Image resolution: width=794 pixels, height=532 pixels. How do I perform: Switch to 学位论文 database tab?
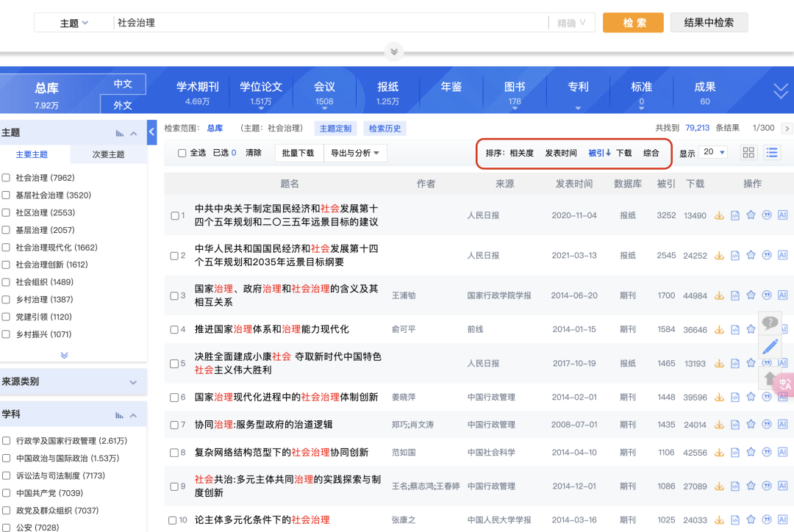[261, 93]
